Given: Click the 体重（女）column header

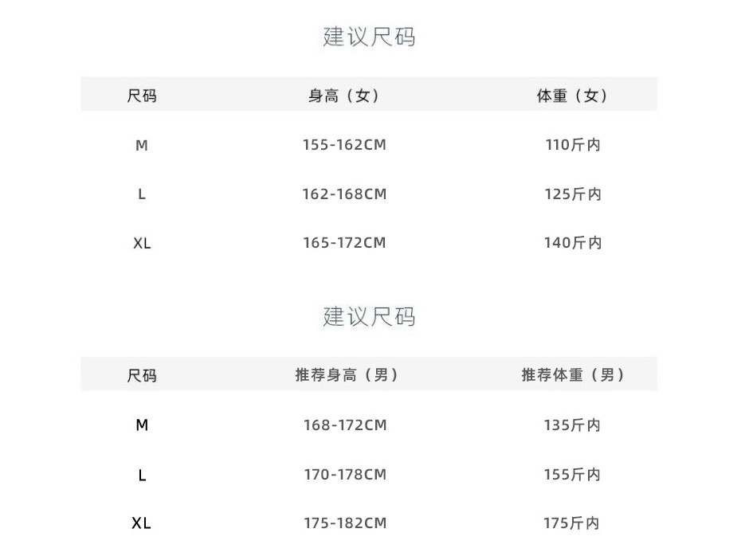Looking at the screenshot, I should [573, 96].
